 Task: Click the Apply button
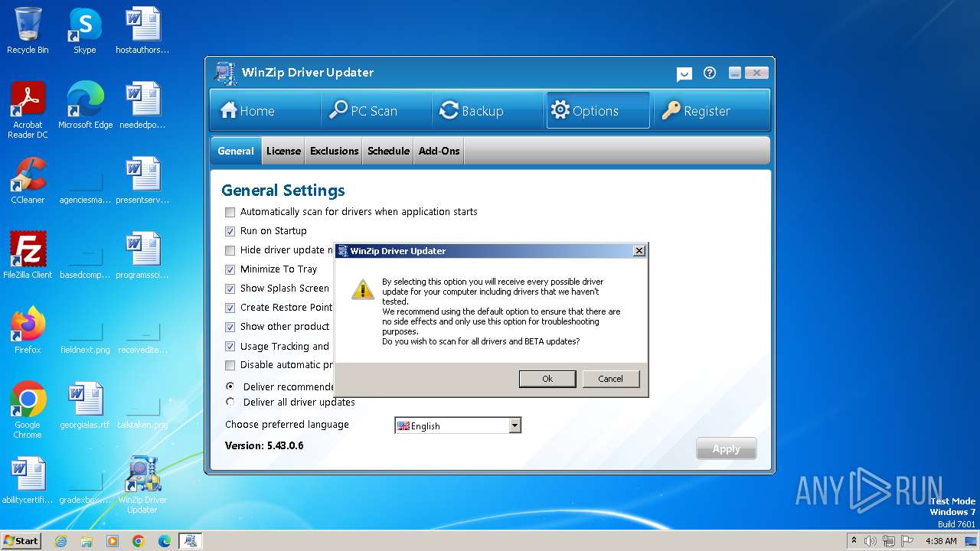click(726, 448)
